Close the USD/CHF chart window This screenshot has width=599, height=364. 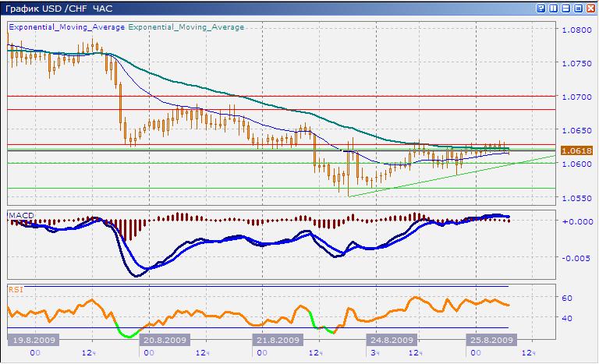click(x=590, y=8)
